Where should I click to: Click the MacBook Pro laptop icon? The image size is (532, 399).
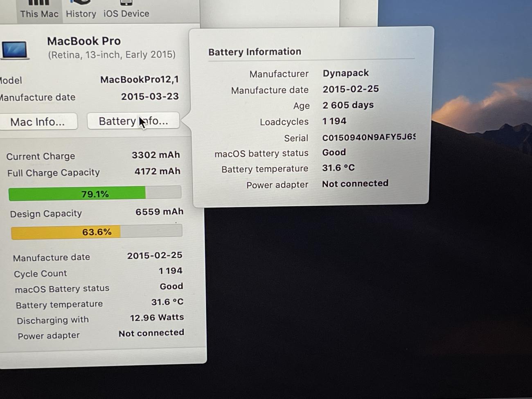coord(15,50)
